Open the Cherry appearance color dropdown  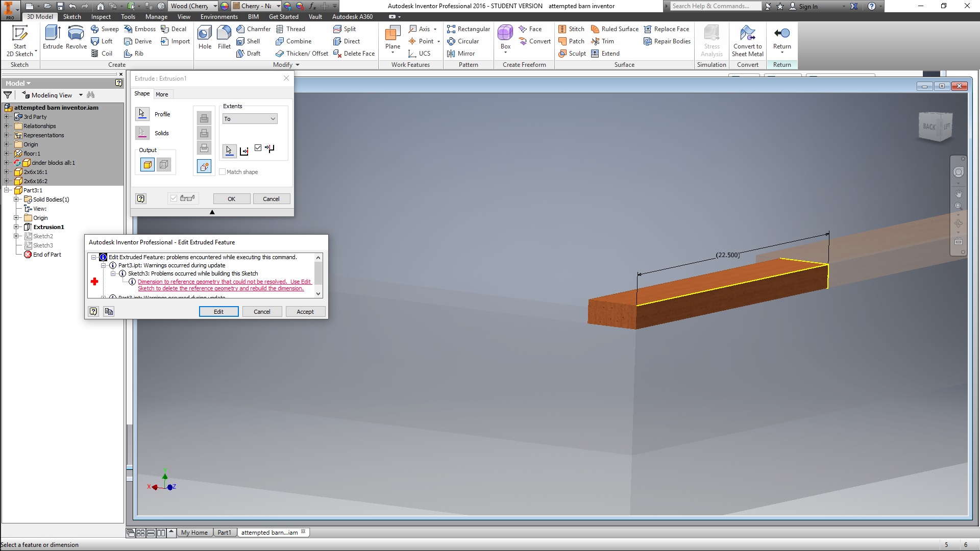coord(279,6)
